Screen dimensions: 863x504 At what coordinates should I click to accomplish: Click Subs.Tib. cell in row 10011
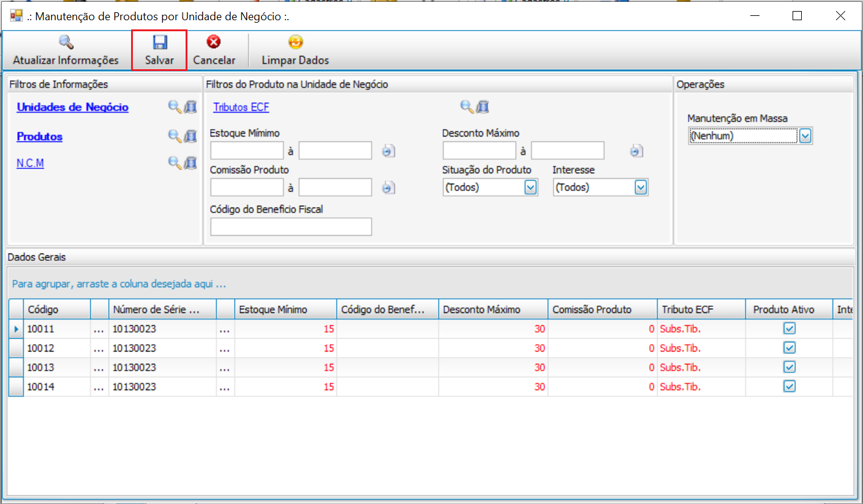click(701, 329)
